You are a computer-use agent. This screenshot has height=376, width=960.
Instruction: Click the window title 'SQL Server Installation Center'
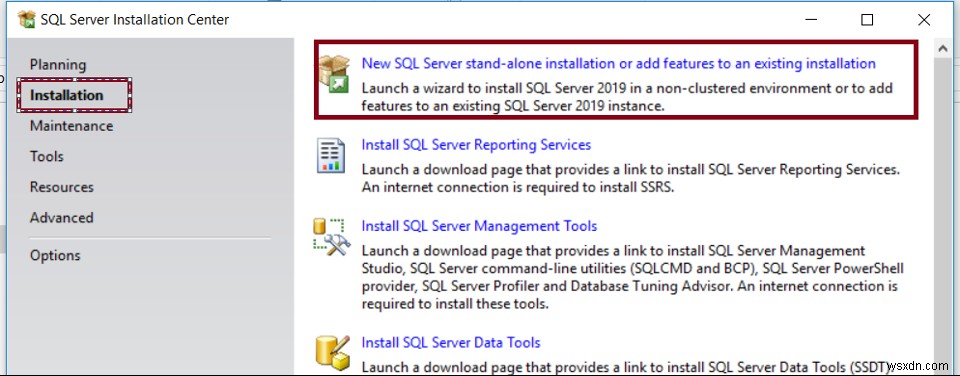(135, 20)
